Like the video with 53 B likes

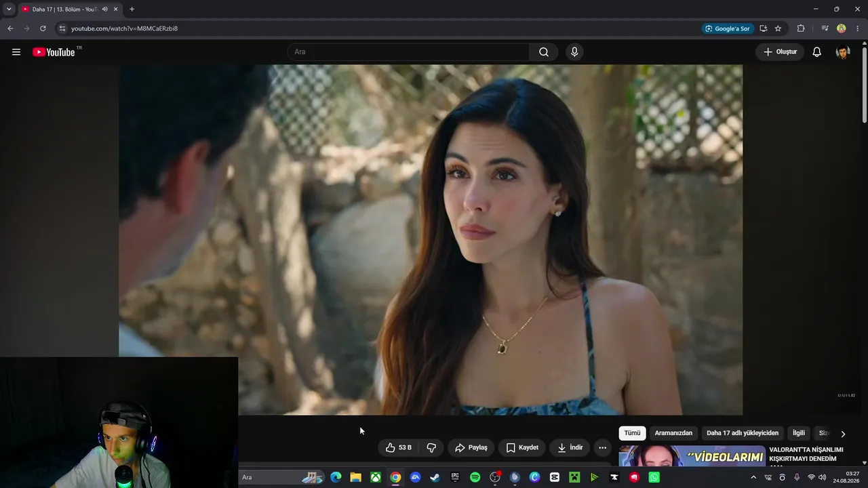coord(398,448)
